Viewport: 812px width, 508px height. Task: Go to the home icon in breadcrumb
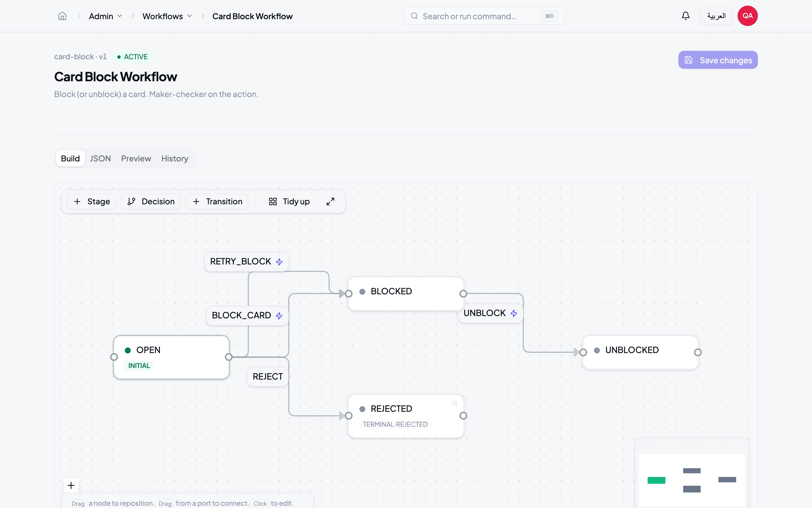[62, 16]
